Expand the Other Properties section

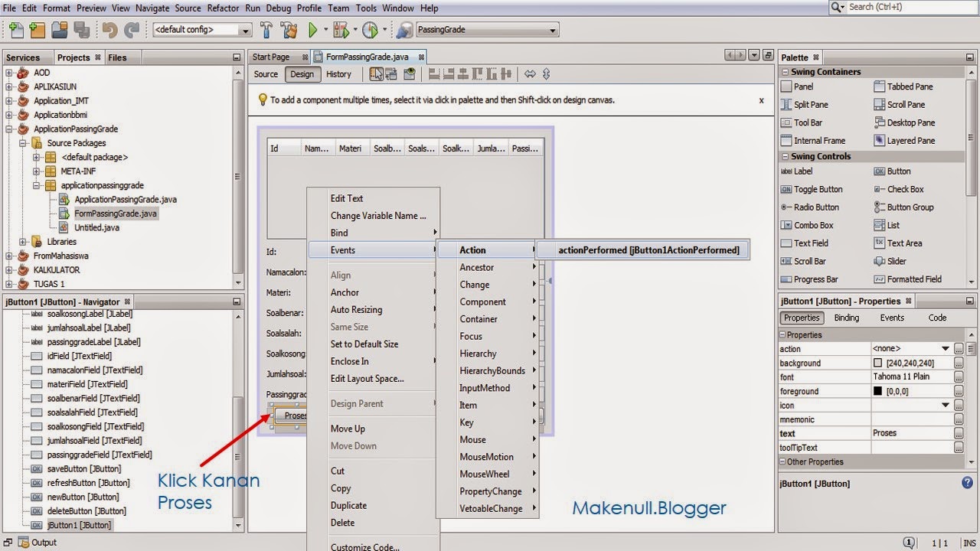point(783,462)
